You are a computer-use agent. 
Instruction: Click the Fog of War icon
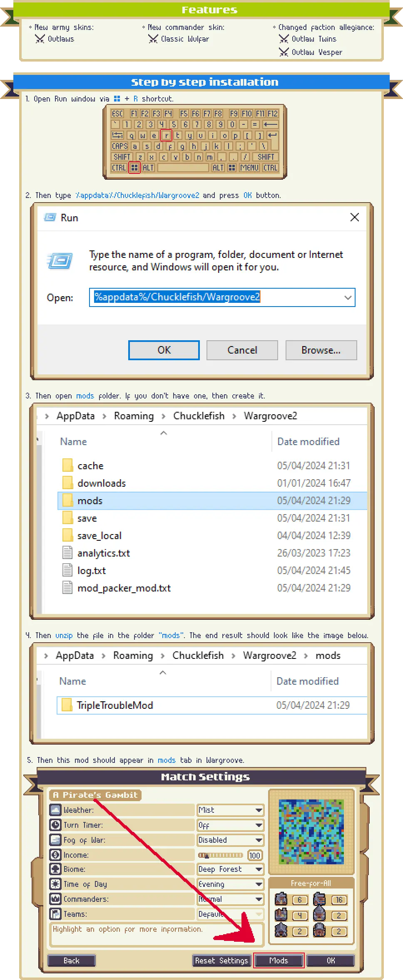pos(55,840)
